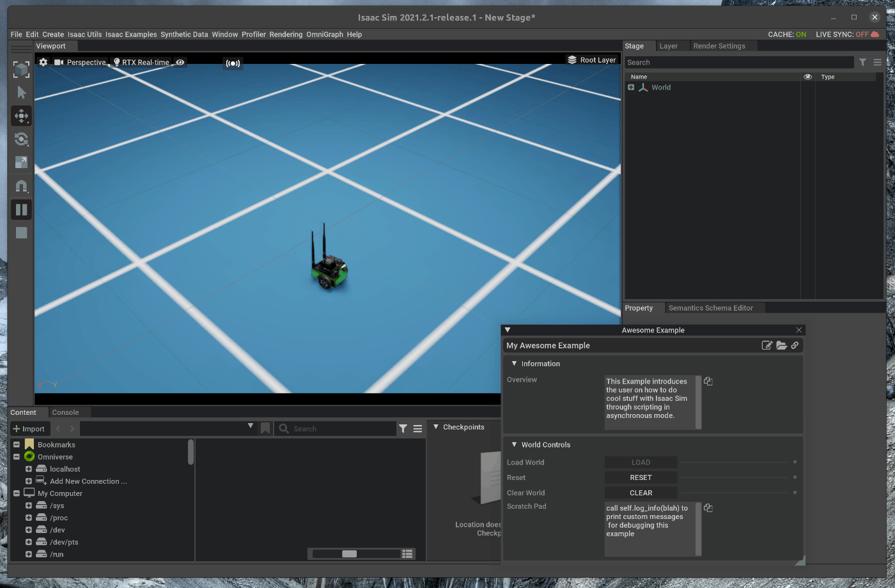Activate the Scale tool

click(x=21, y=162)
